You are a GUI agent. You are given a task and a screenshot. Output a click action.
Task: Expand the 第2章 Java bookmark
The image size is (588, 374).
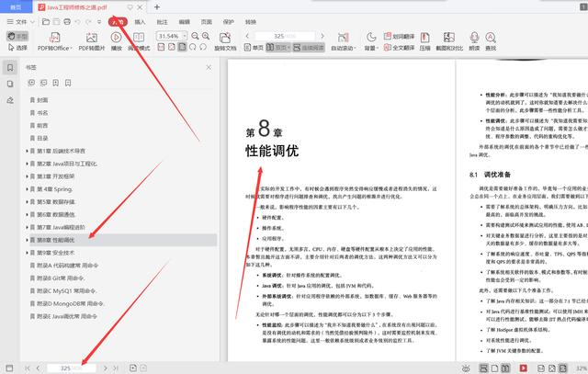tap(27, 164)
